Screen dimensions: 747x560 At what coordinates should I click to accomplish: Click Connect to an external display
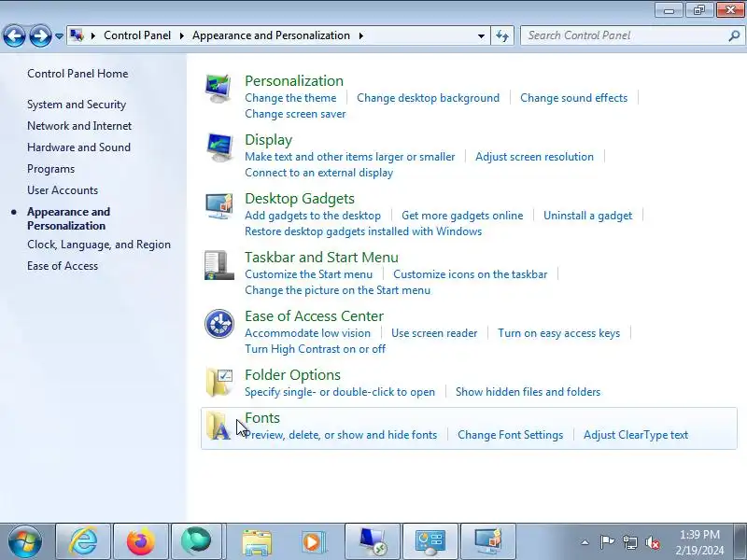pyautogui.click(x=318, y=173)
